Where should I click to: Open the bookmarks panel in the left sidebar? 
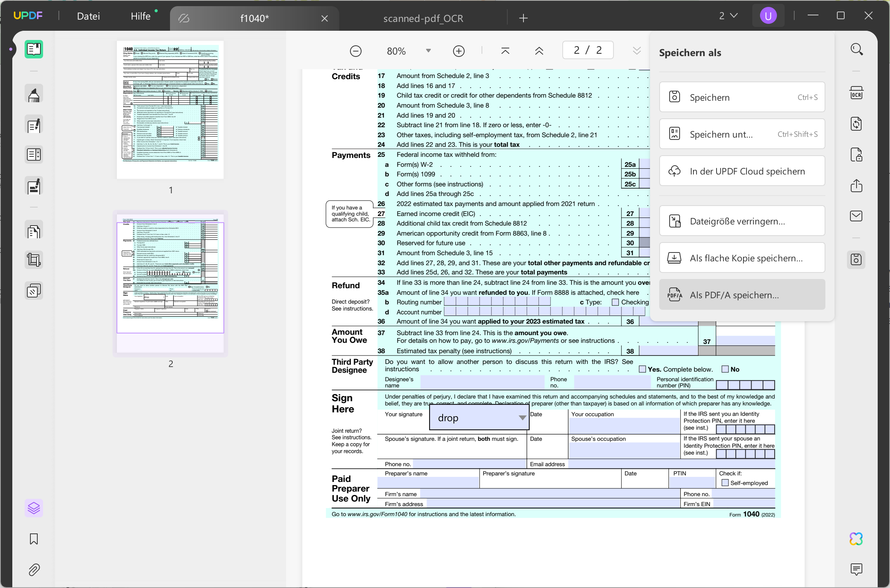click(33, 539)
